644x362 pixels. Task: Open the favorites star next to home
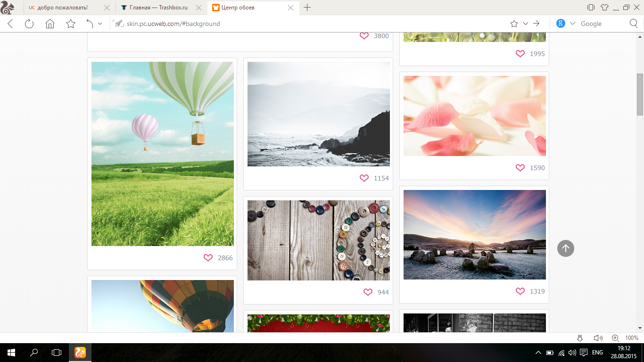click(71, 24)
